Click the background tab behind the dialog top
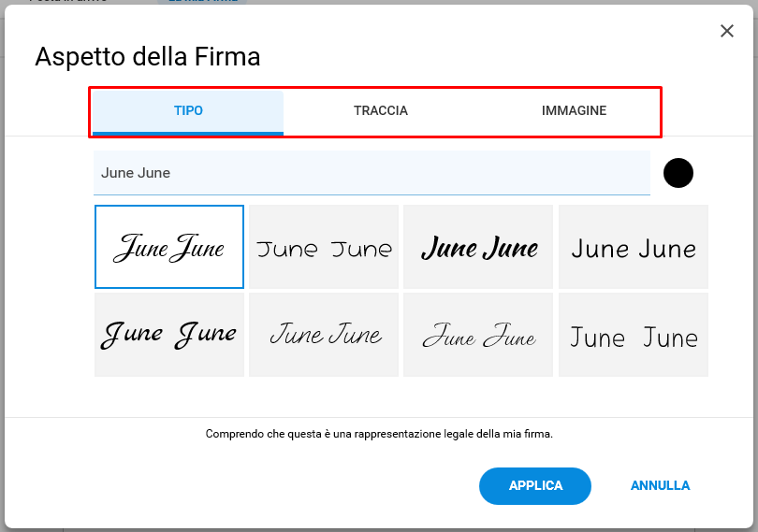Image resolution: width=758 pixels, height=532 pixels. click(x=202, y=2)
